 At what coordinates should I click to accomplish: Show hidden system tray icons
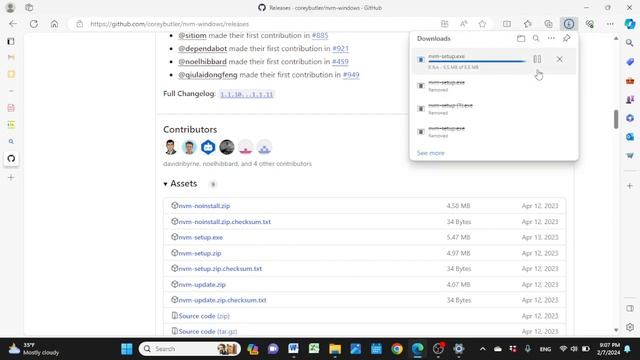(x=482, y=349)
